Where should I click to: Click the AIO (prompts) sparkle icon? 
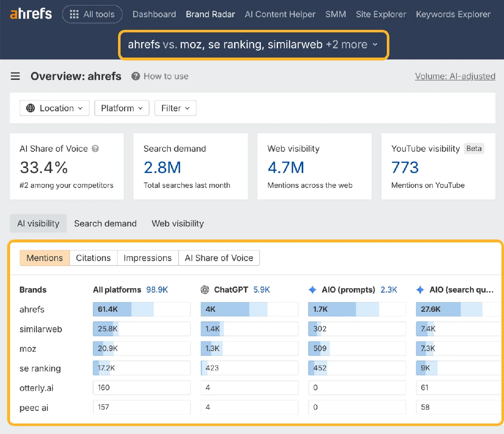312,289
